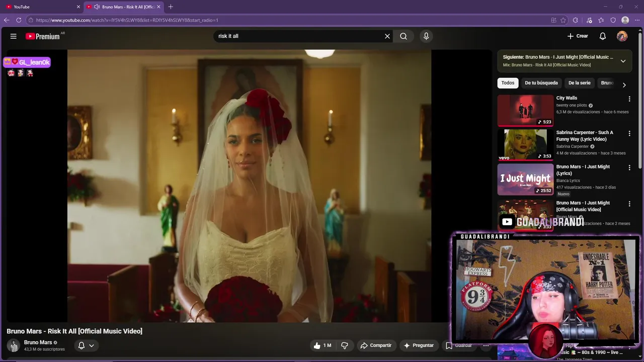Mute the Bruno Mars tab speaker icon
The width and height of the screenshot is (644, 362).
96,7
